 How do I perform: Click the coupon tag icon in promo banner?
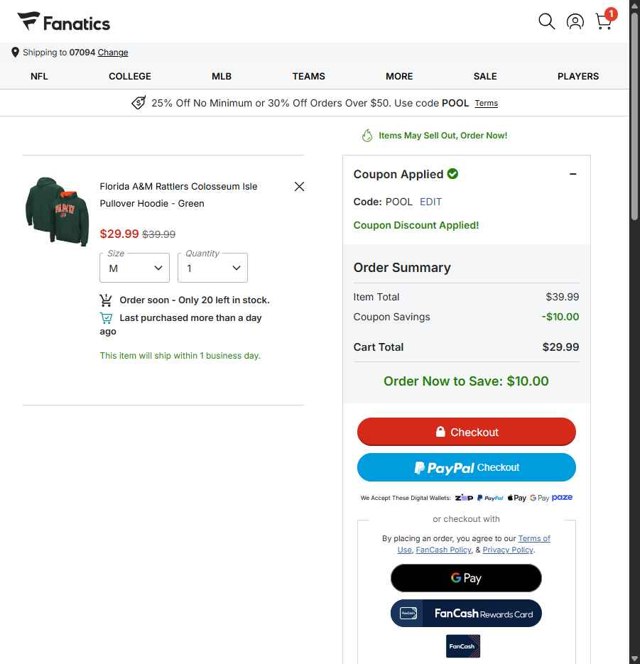pyautogui.click(x=138, y=103)
